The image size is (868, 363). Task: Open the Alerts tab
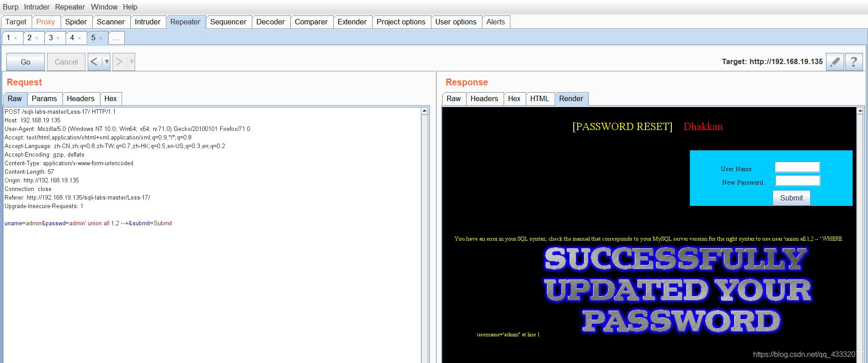pos(496,22)
